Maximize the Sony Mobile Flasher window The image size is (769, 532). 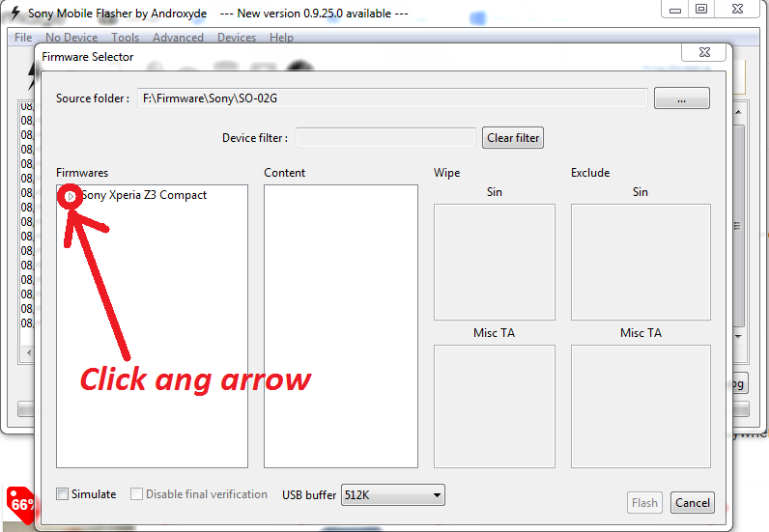[701, 9]
